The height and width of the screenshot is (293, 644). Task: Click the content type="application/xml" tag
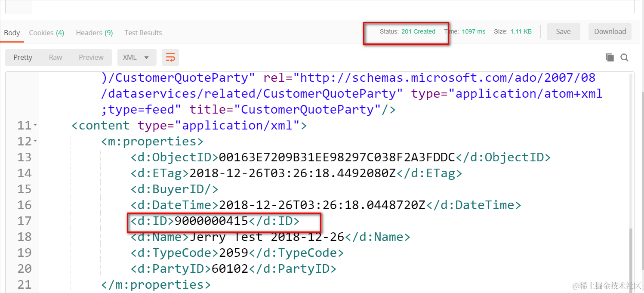(189, 125)
